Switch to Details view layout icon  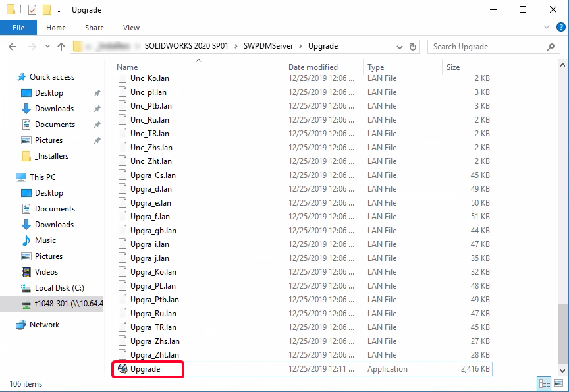pyautogui.click(x=545, y=383)
